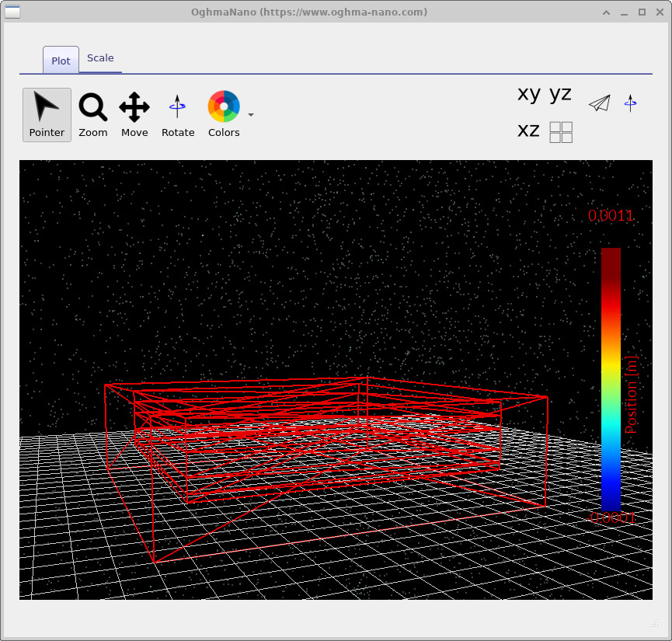Switch to the yz view
The image size is (672, 641).
pos(560,94)
